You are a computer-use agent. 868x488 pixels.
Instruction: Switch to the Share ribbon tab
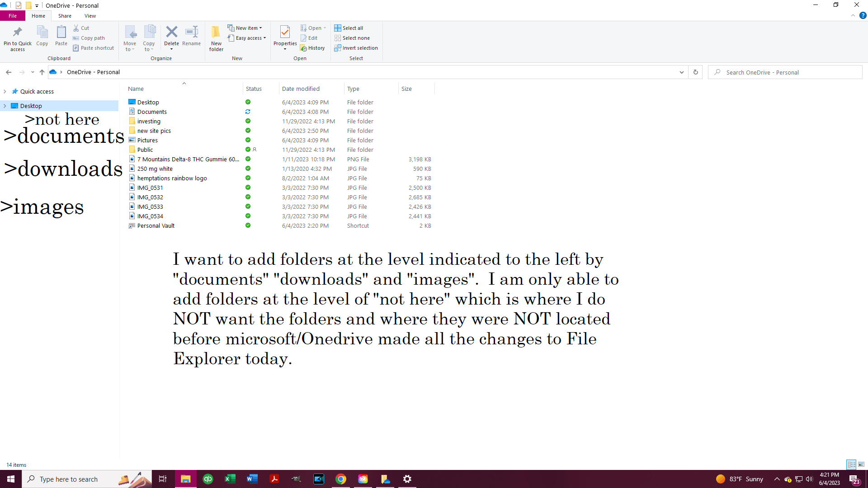pyautogui.click(x=65, y=16)
